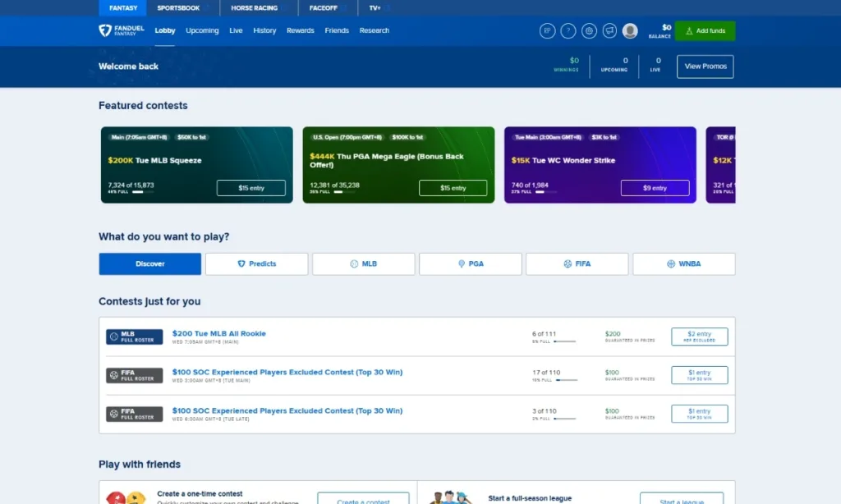This screenshot has width=841, height=504.
Task: Click the FanDuel Fantasy logo
Action: pyautogui.click(x=122, y=30)
